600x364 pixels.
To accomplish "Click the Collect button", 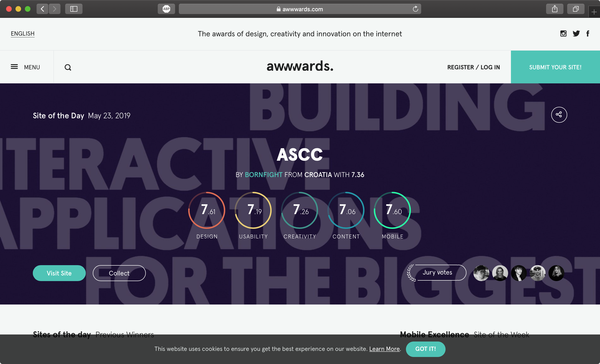I will pyautogui.click(x=119, y=272).
